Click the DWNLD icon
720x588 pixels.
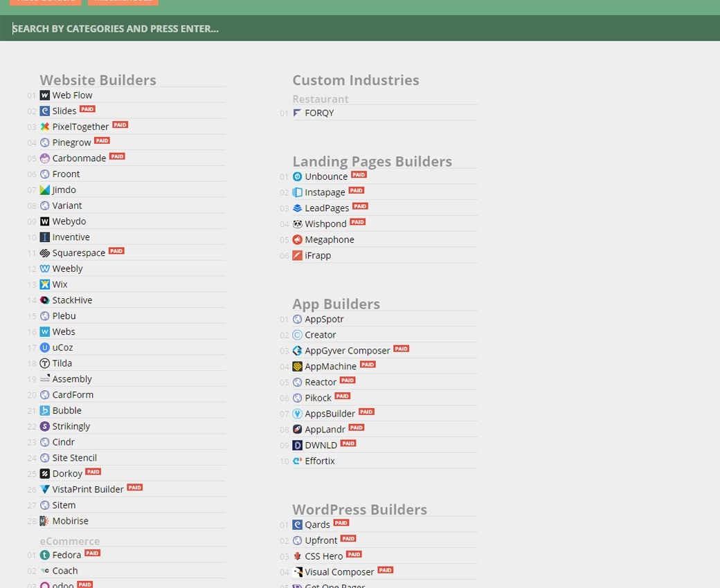tap(298, 445)
